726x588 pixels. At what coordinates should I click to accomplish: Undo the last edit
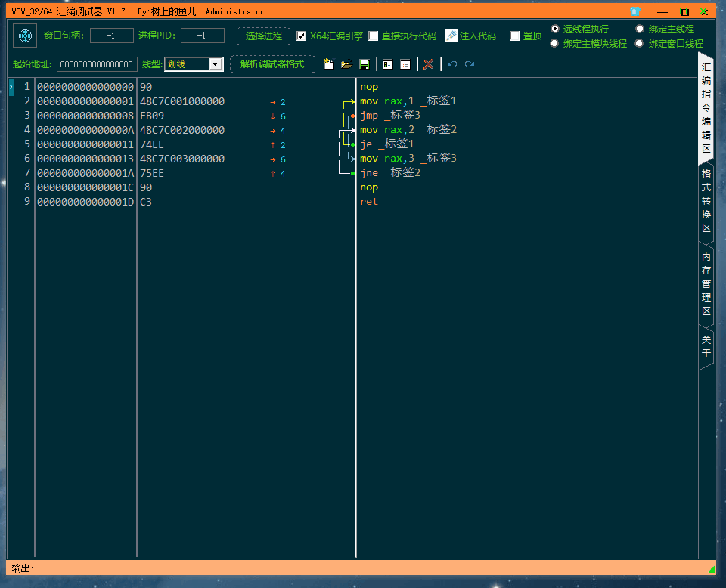452,63
